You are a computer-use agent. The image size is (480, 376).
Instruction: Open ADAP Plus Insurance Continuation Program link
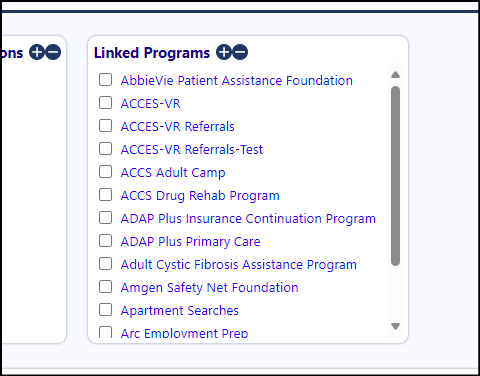point(248,219)
